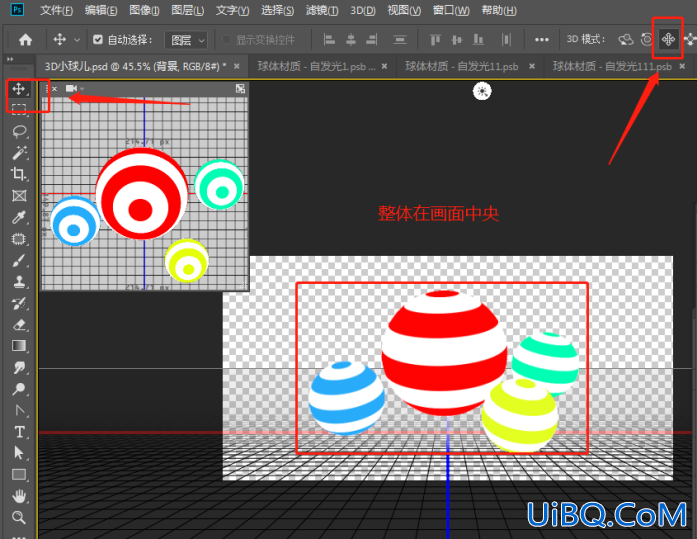Open the 帮助(H) menu
The width and height of the screenshot is (697, 539).
499,10
